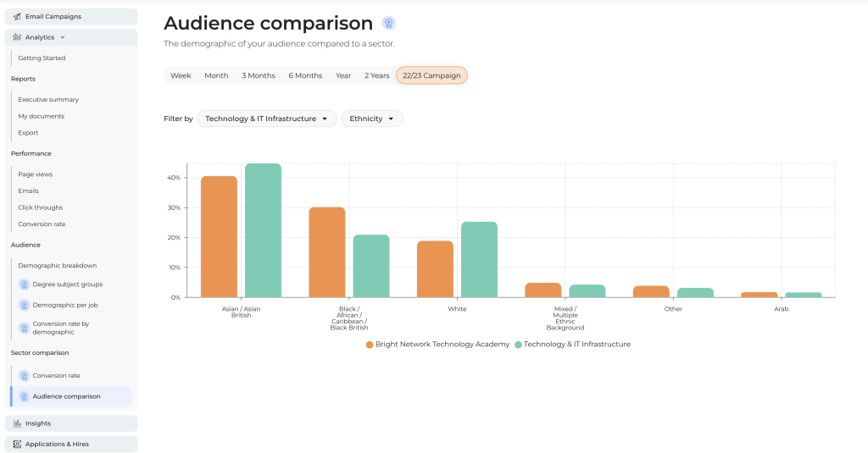Click the Analytics chart icon in sidebar
868x453 pixels.
pos(17,37)
